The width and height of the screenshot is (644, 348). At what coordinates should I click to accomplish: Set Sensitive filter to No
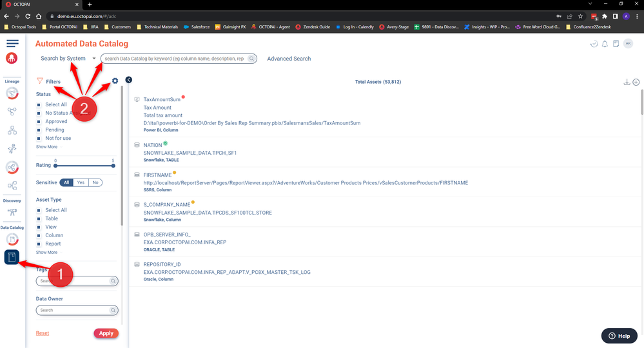[95, 182]
